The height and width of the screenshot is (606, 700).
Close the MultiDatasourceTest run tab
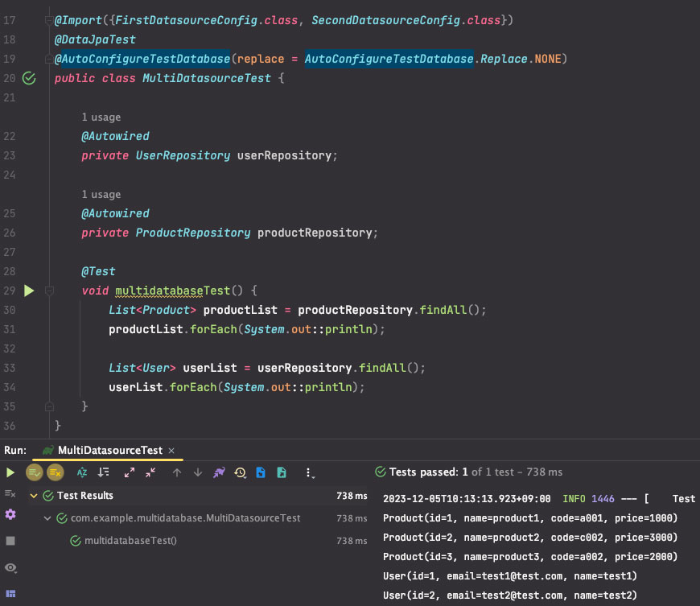(x=171, y=451)
